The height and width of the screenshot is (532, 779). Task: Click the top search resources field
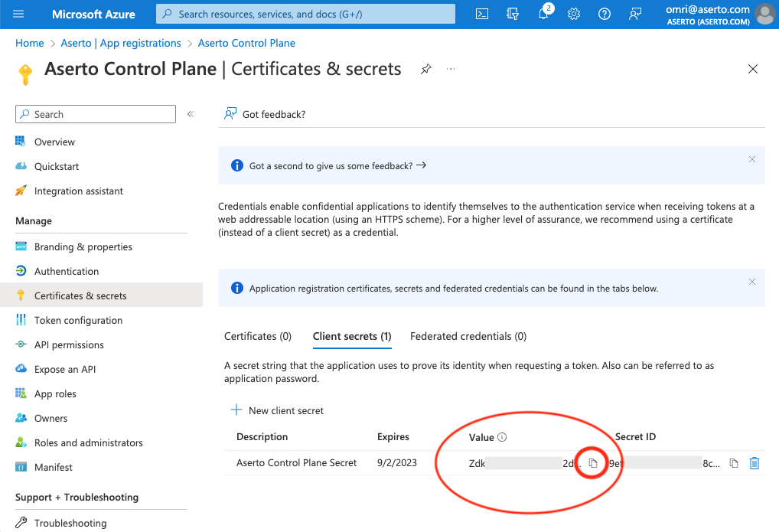pyautogui.click(x=306, y=14)
